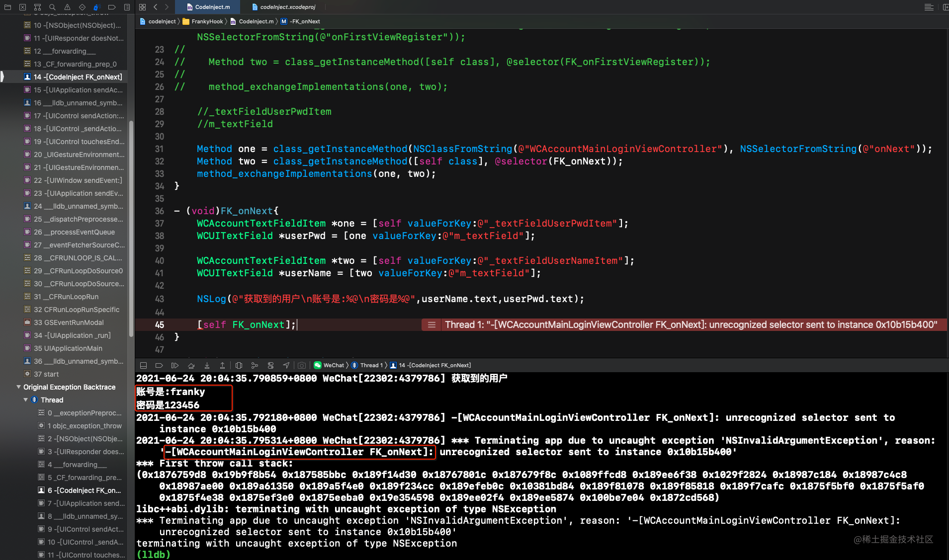This screenshot has height=560, width=949.
Task: Open the Test navigator diamond icon
Action: (x=83, y=7)
